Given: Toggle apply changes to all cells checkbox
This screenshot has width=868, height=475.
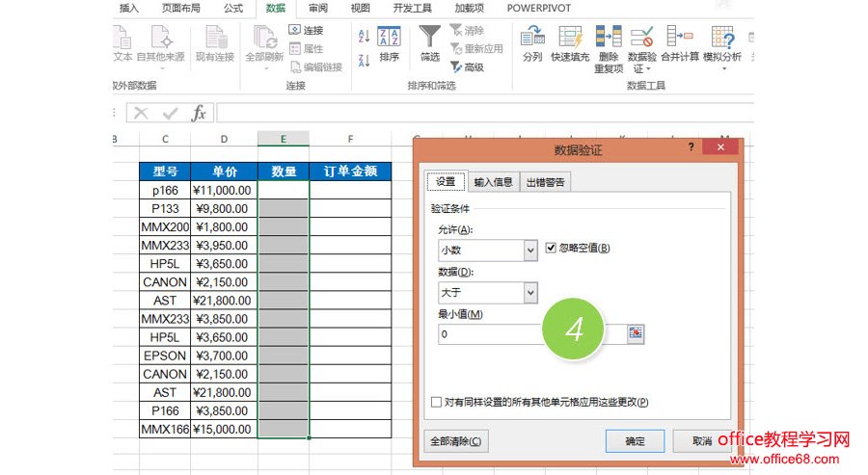Looking at the screenshot, I should pos(436,402).
